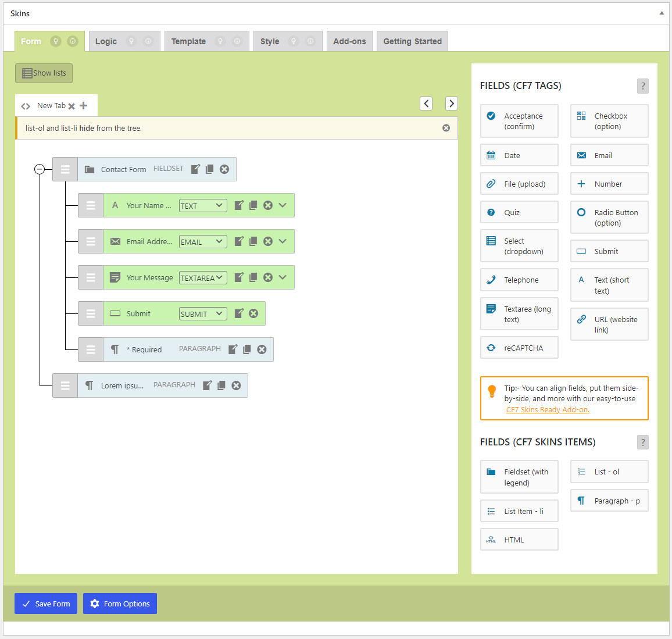Remove the Submit field

tap(253, 313)
